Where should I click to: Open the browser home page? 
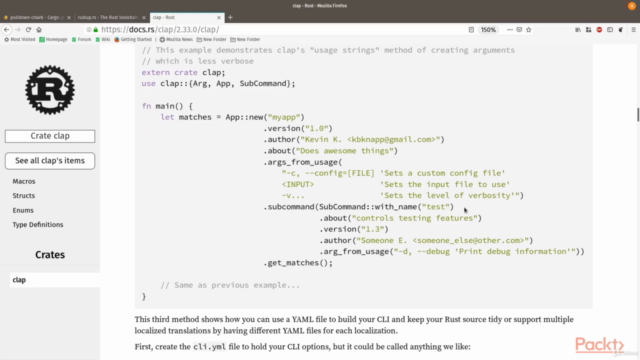39,29
